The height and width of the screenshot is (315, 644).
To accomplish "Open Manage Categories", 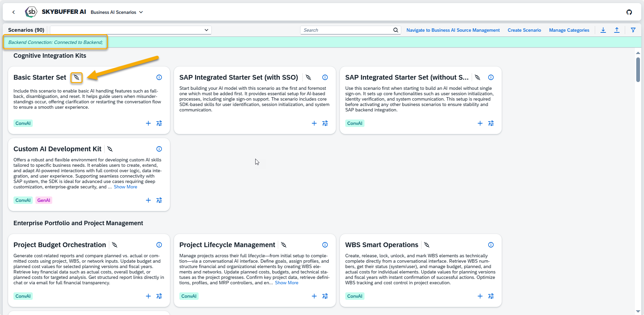I will pos(569,30).
